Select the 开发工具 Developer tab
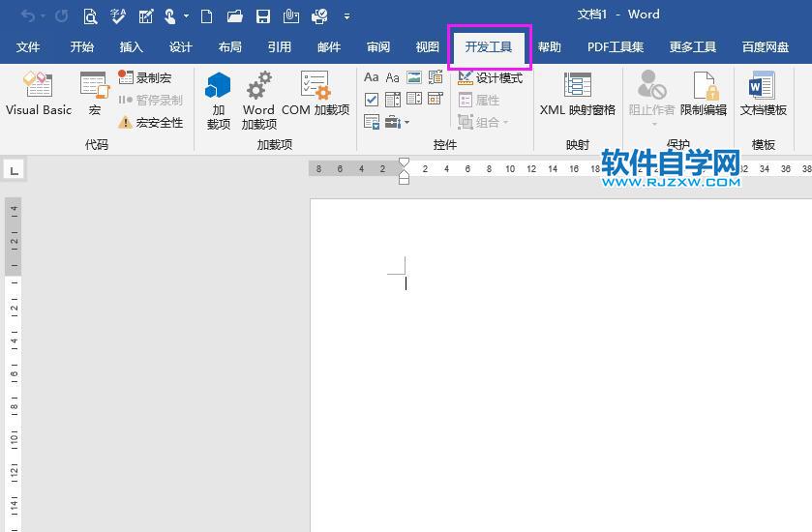 tap(489, 47)
